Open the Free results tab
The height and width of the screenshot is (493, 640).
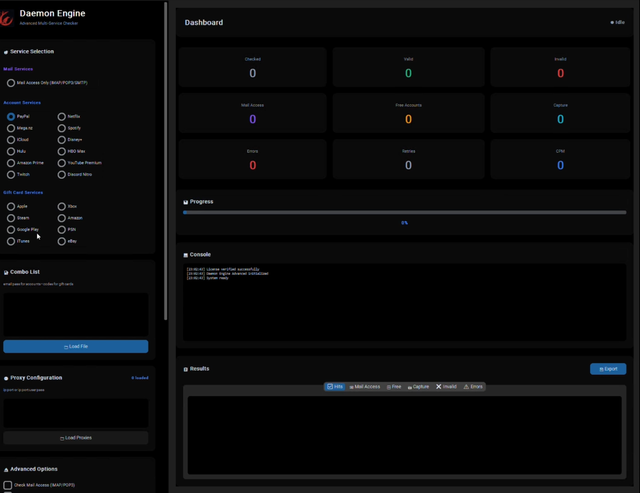394,386
